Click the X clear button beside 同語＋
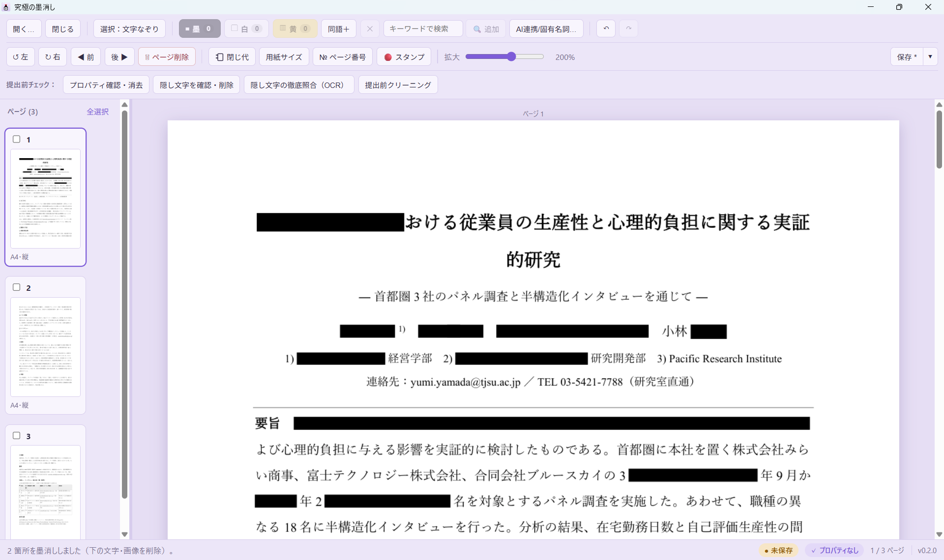 [x=370, y=29]
